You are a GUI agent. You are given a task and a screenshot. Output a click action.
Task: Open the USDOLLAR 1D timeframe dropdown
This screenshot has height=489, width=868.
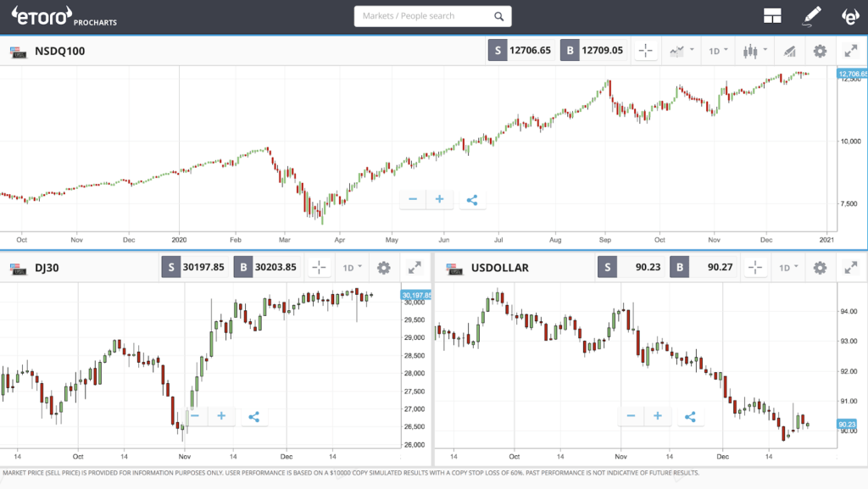click(x=788, y=268)
